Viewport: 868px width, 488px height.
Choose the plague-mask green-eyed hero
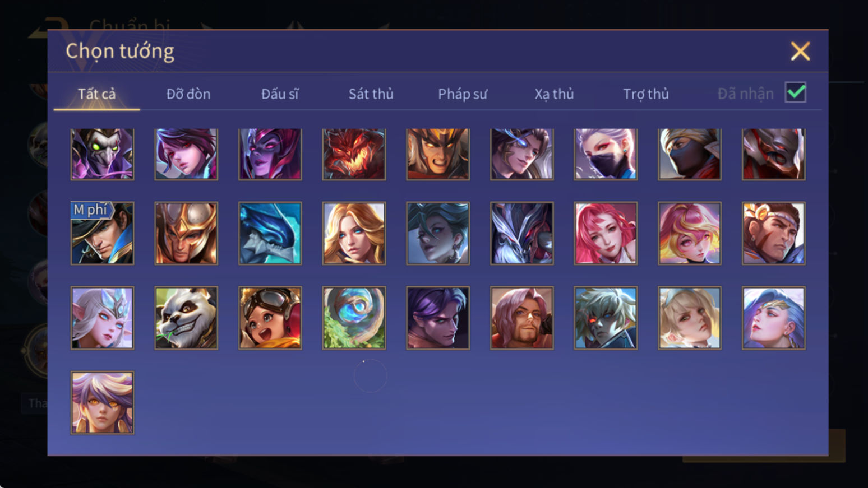pos(102,154)
